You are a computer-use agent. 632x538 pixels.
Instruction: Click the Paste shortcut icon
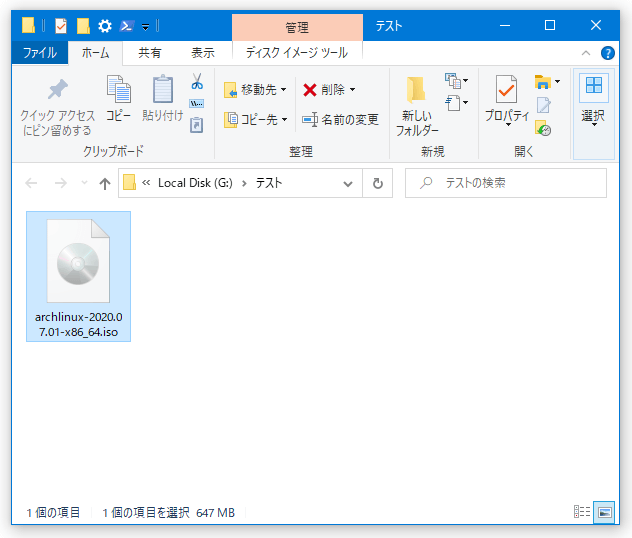(197, 125)
